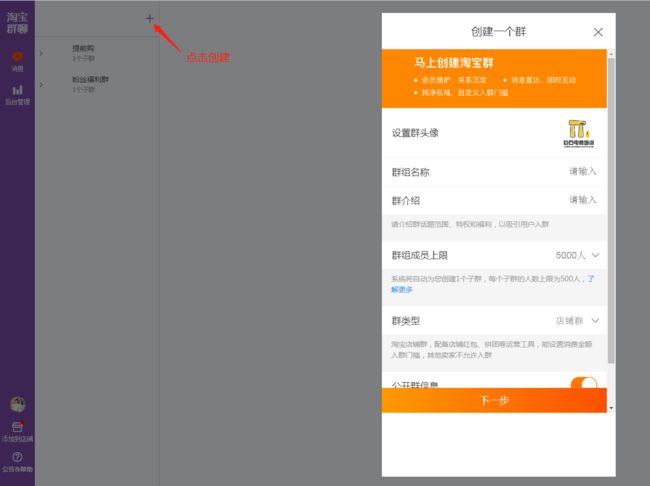This screenshot has width=650, height=486.
Task: Click the dialog's vertical scrollbar thumb
Action: (x=611, y=211)
